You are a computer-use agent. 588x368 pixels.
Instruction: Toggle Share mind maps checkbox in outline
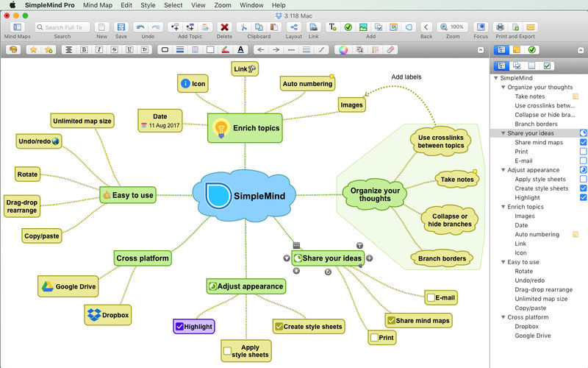[584, 142]
